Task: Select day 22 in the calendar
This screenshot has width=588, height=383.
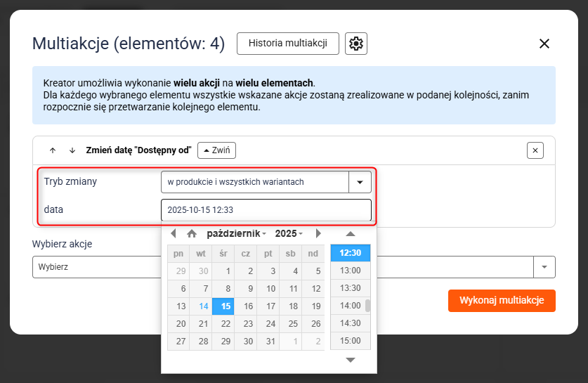Action: (226, 324)
